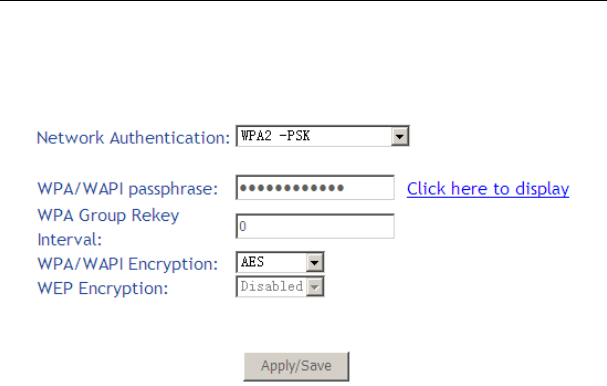
Task: Click the masked passphrase dots
Action: tap(292, 188)
